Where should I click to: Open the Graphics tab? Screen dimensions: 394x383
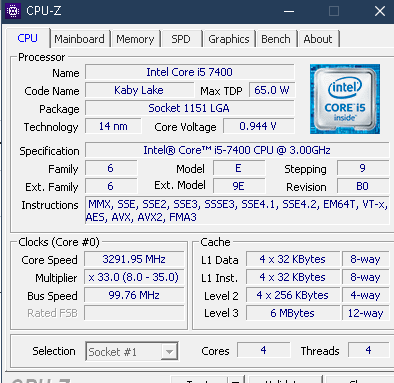(229, 39)
